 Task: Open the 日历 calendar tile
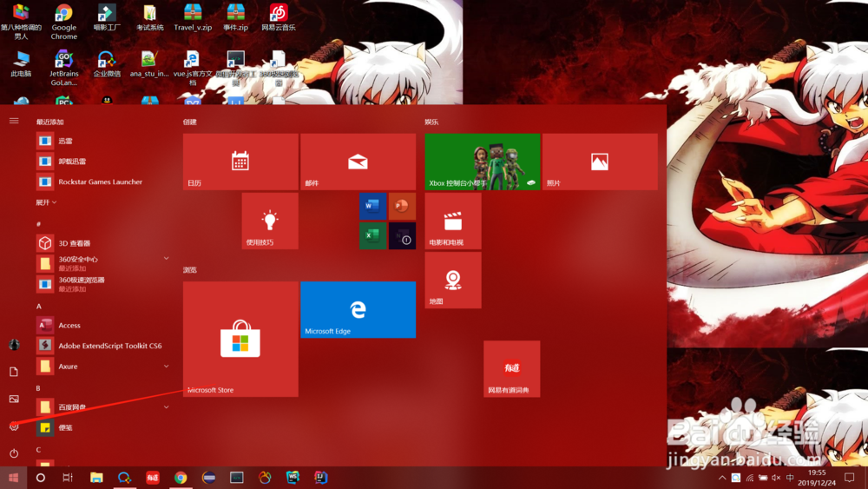pos(240,162)
